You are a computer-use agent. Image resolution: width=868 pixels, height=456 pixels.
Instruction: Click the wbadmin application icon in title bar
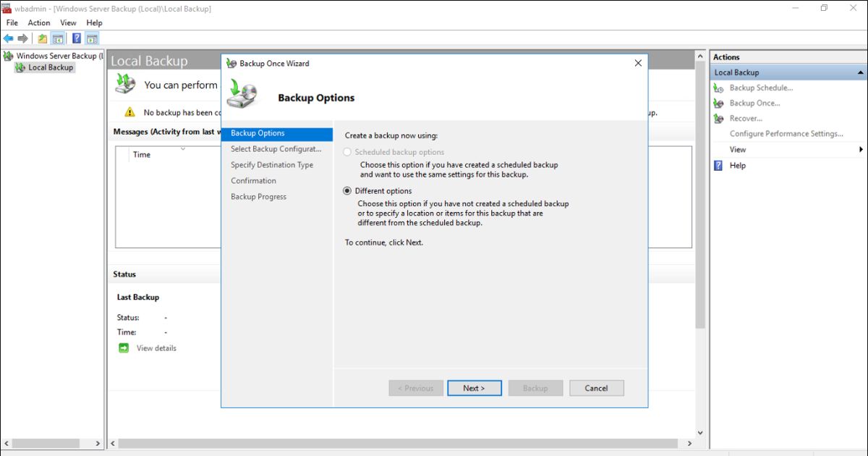7,8
